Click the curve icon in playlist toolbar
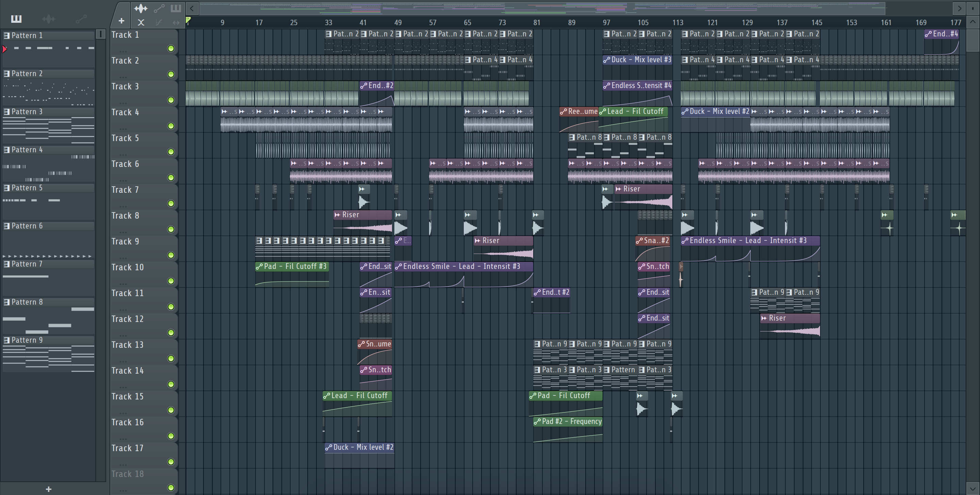Viewport: 980px width, 495px height. tap(159, 22)
